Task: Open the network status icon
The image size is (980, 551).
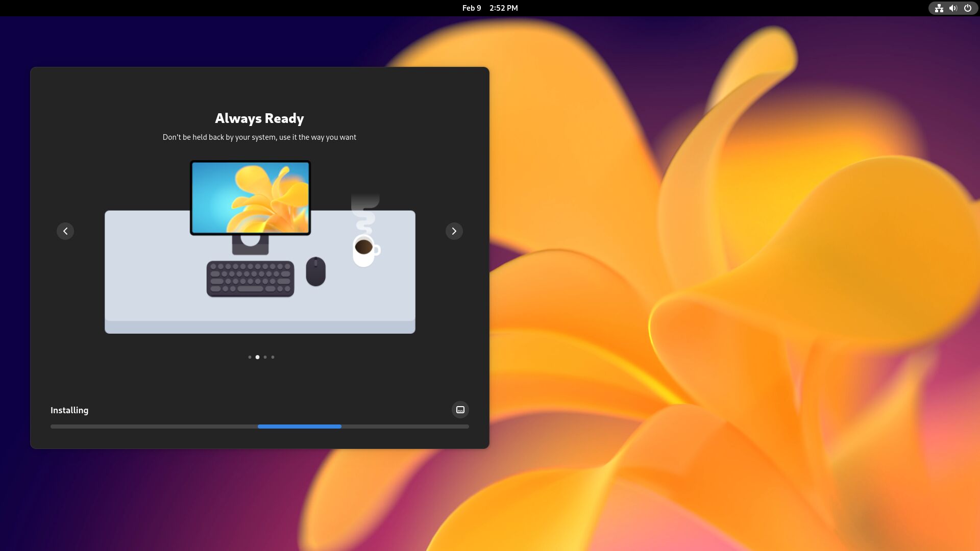Action: click(939, 8)
